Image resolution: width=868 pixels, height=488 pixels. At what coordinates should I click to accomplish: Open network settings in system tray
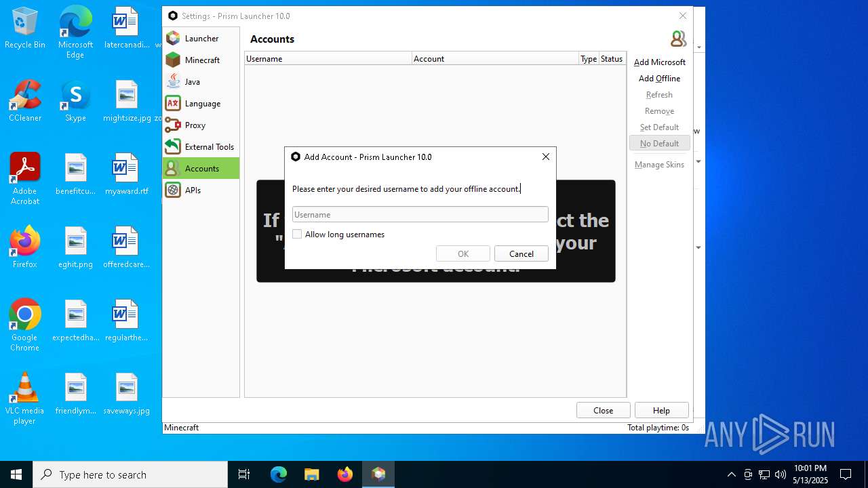(764, 474)
